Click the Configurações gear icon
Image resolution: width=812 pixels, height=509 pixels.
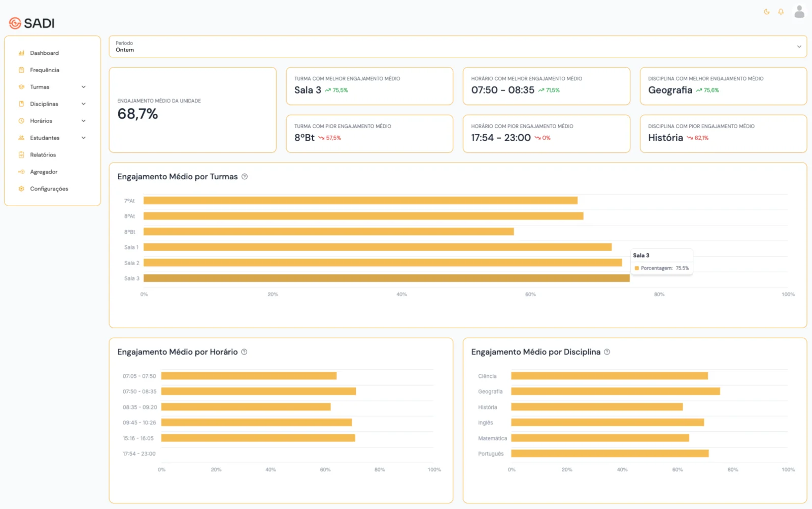21,188
